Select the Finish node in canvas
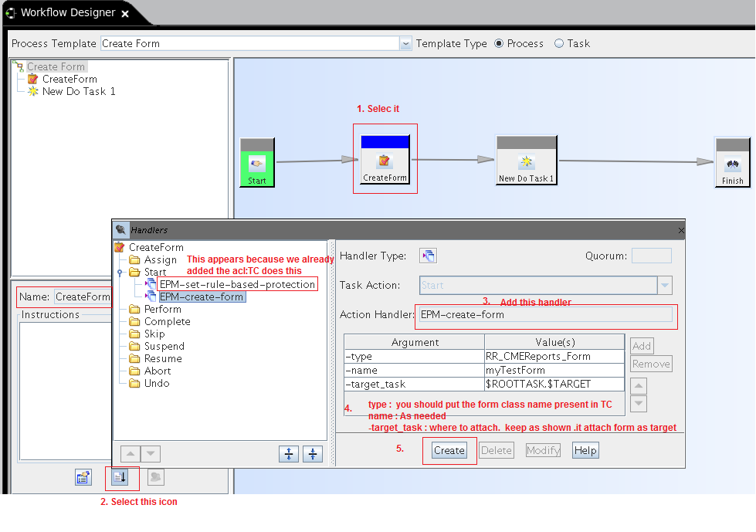This screenshot has width=756, height=532. point(732,162)
